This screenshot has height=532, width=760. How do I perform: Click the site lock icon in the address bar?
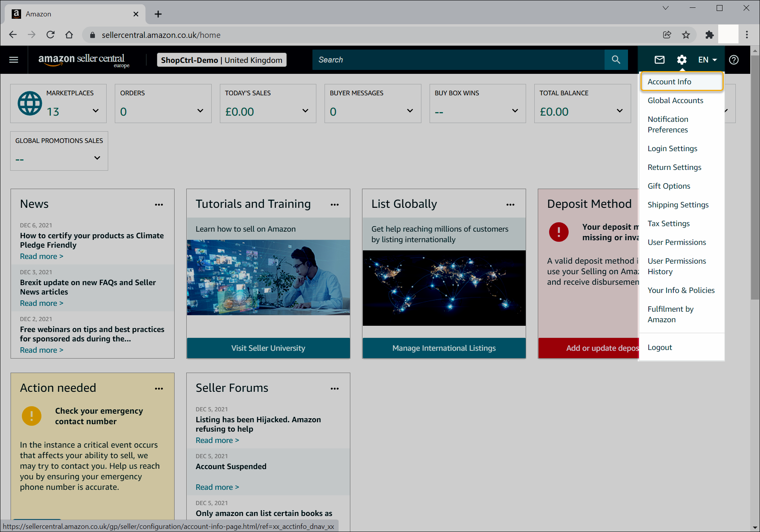click(93, 35)
